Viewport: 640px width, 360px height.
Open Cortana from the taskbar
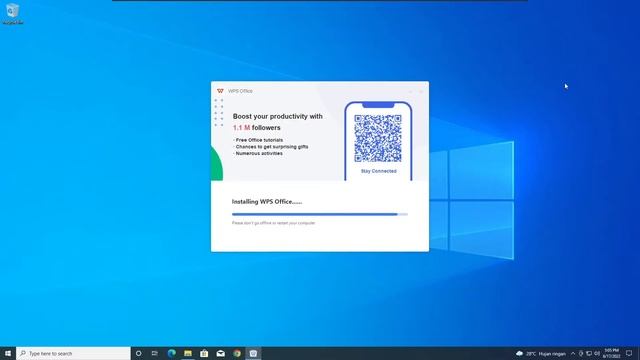click(x=138, y=353)
